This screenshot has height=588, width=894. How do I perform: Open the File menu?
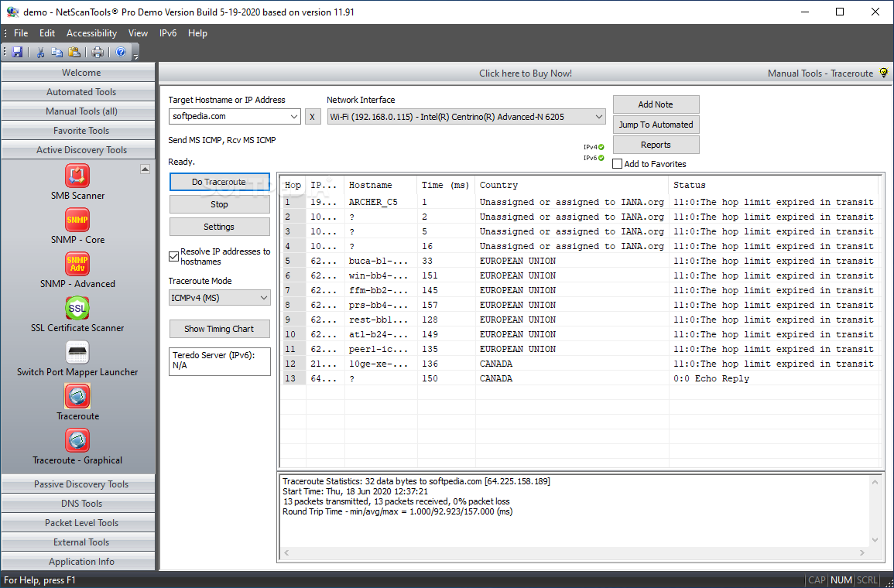tap(21, 33)
